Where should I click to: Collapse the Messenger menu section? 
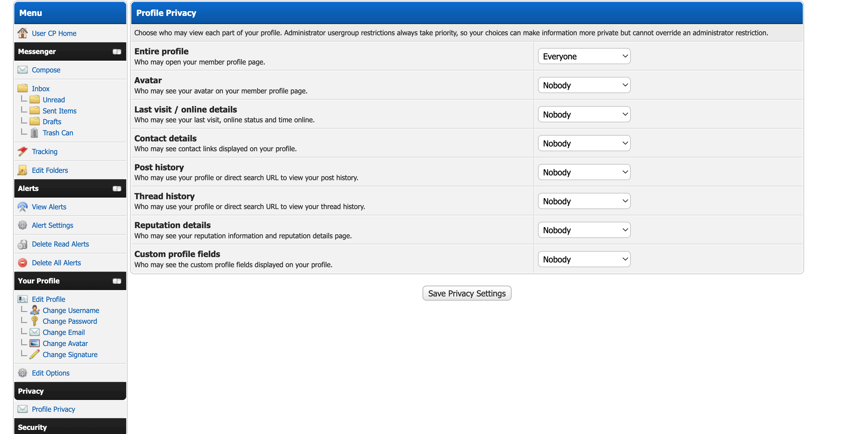[x=117, y=51]
